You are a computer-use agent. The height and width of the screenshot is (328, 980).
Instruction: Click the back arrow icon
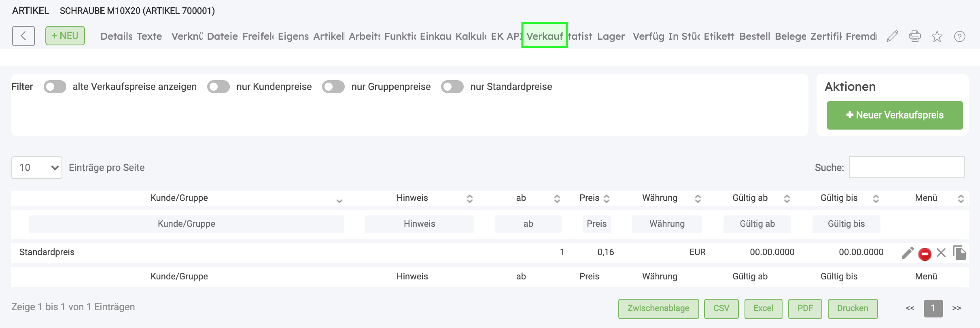pyautogui.click(x=23, y=36)
